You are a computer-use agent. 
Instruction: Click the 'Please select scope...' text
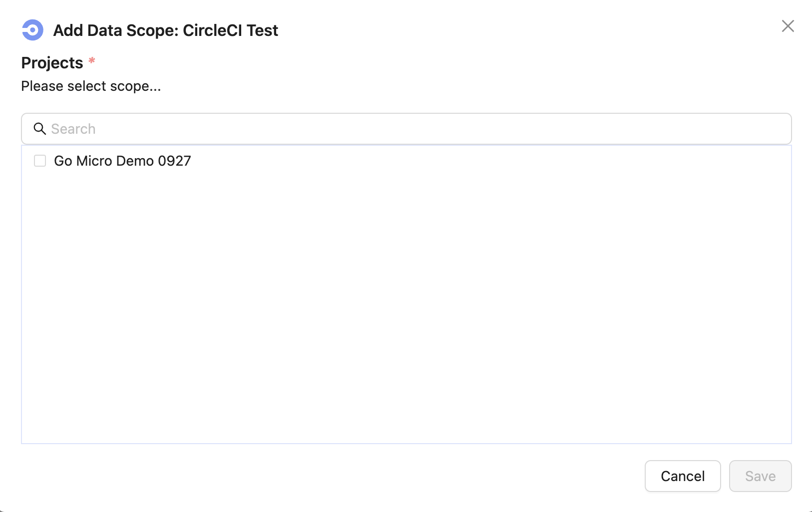(x=91, y=86)
